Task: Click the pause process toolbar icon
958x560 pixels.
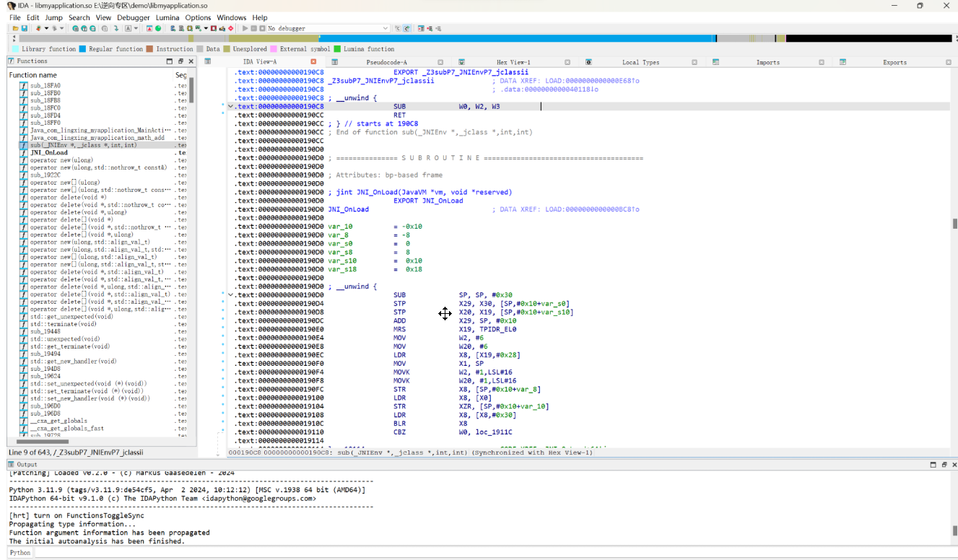Action: pyautogui.click(x=253, y=28)
